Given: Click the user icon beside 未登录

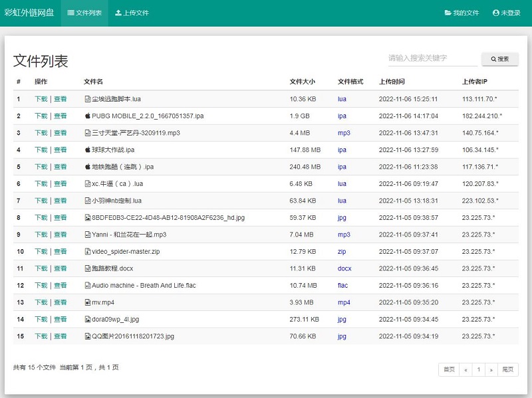Looking at the screenshot, I should pyautogui.click(x=495, y=13).
